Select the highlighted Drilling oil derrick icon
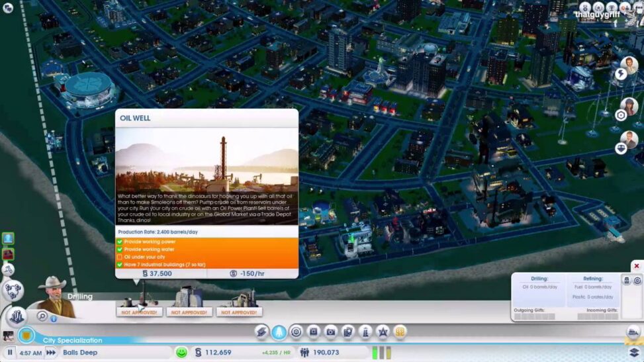Viewport: 644px width, 362px height. (279, 332)
